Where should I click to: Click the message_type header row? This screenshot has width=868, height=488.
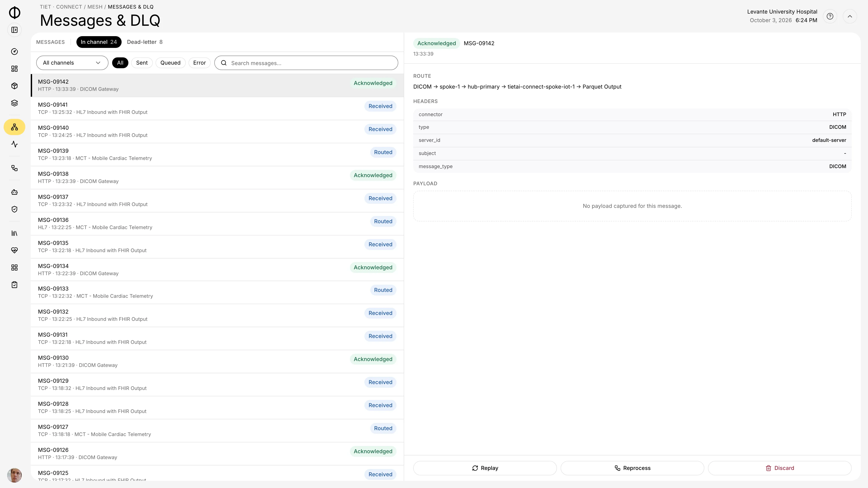point(632,167)
